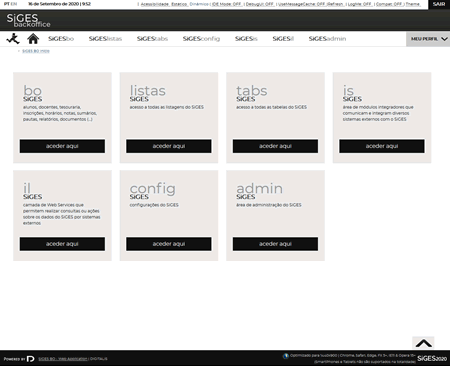The width and height of the screenshot is (450, 366).
Task: Click 'aceder aqui' on the is card
Action: point(382,146)
